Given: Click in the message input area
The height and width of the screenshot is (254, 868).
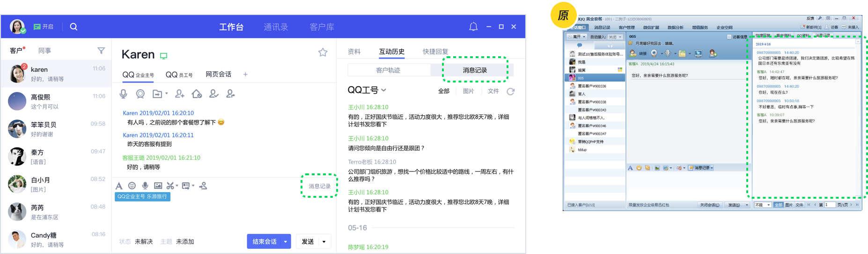Looking at the screenshot, I should (x=224, y=217).
